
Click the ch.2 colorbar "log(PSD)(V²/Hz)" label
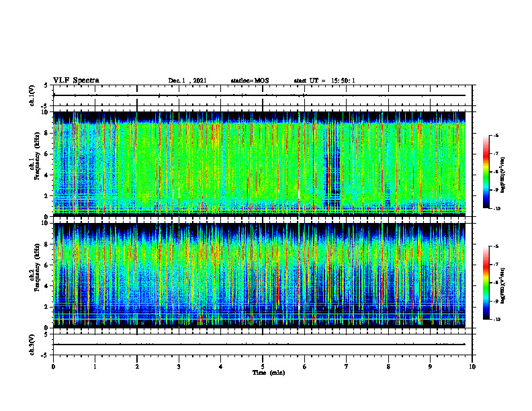click(x=504, y=285)
